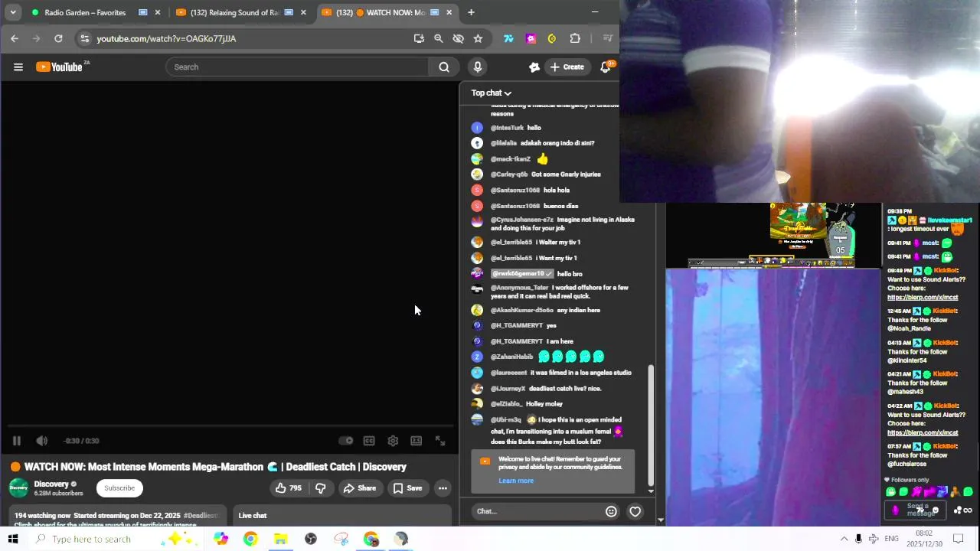Open the more actions three-dot menu

click(x=443, y=488)
